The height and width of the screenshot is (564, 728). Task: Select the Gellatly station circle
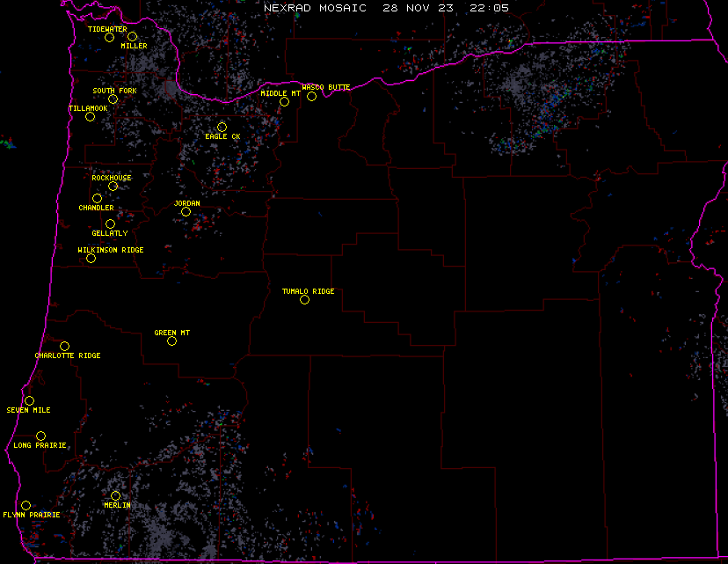(x=111, y=223)
